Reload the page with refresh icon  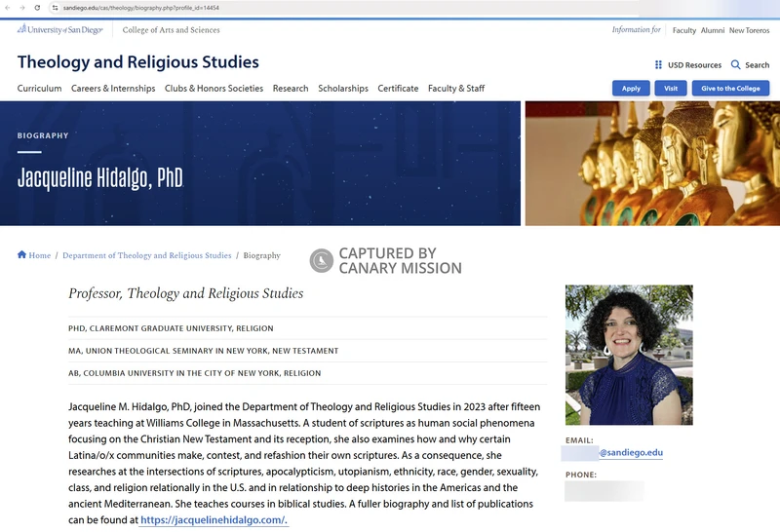(37, 7)
